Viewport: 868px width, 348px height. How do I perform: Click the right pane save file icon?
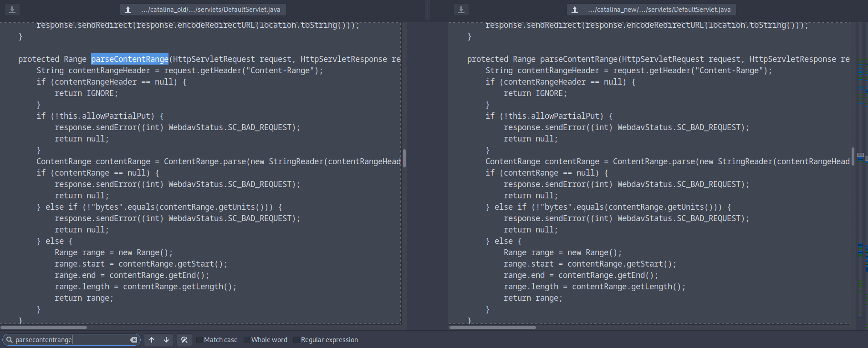461,10
